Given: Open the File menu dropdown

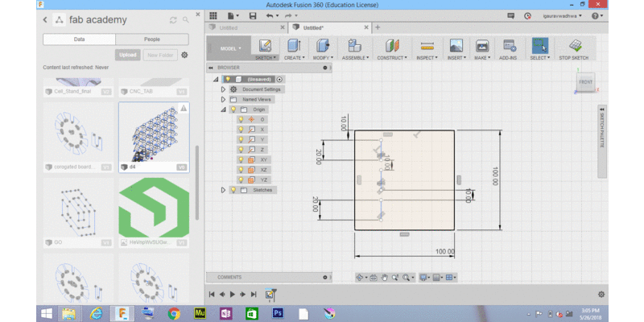Looking at the screenshot, I should [x=233, y=15].
